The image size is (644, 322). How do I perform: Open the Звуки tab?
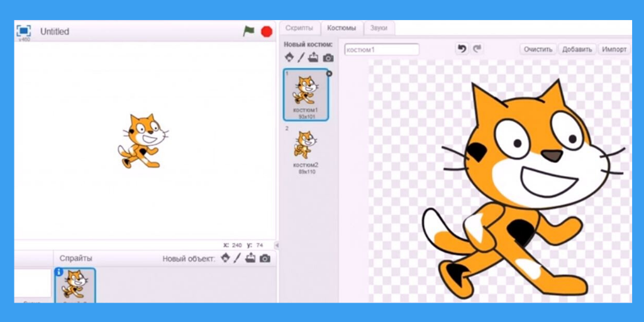click(379, 28)
